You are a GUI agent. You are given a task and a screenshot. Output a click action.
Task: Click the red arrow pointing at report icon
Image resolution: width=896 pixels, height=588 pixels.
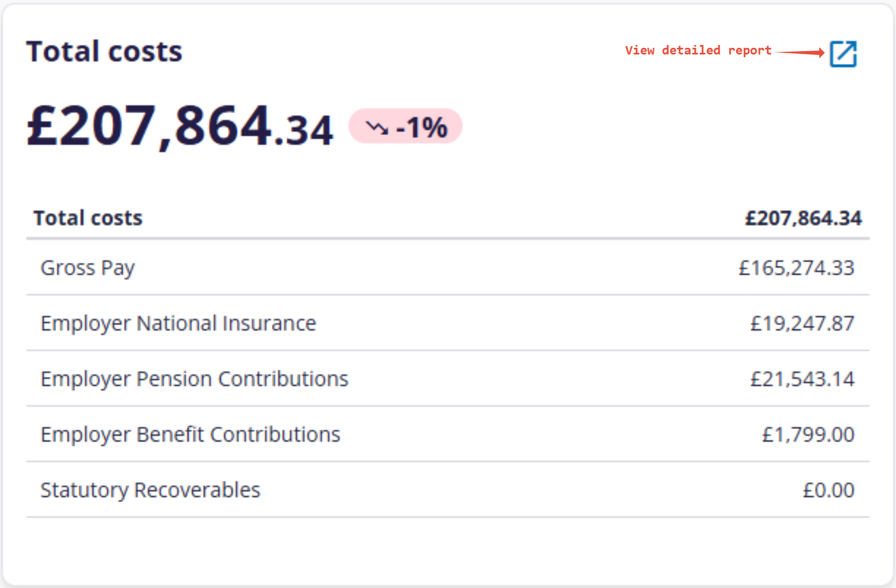point(800,52)
